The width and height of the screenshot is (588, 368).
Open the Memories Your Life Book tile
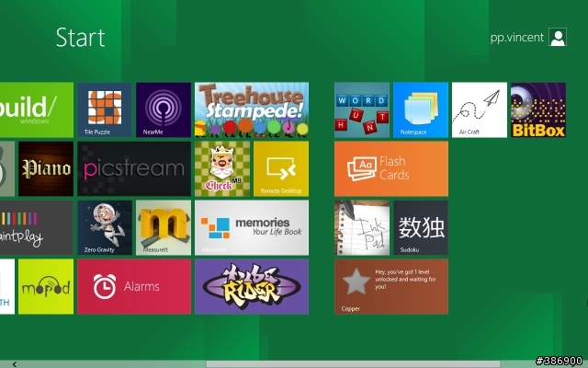[252, 227]
